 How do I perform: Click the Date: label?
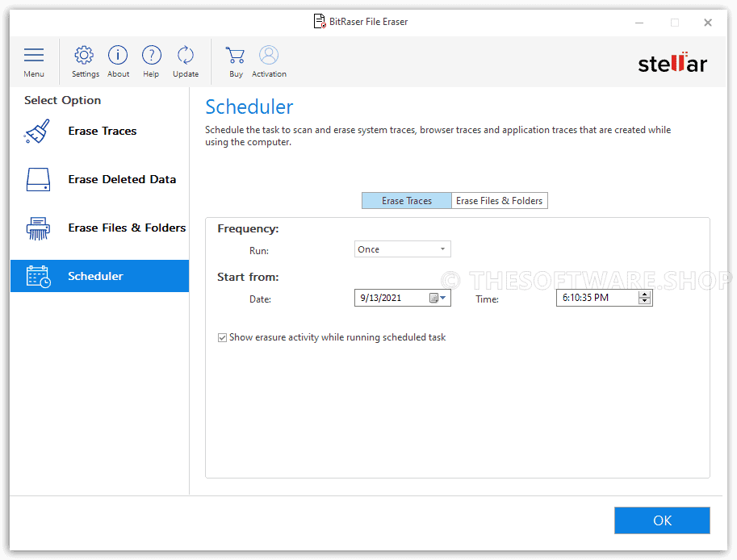click(260, 299)
